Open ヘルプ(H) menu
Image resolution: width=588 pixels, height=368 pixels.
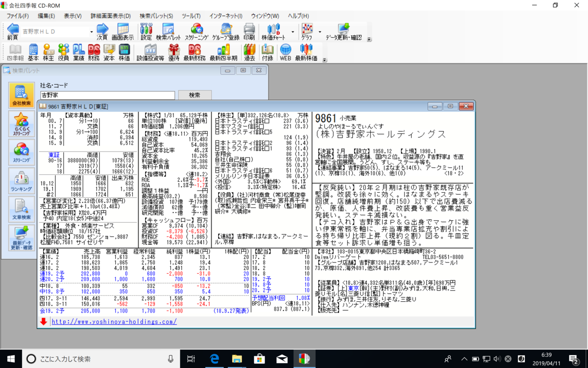click(299, 16)
